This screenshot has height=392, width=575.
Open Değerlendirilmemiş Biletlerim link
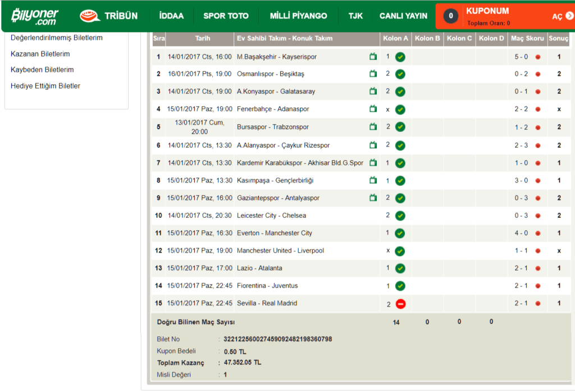[x=57, y=38]
